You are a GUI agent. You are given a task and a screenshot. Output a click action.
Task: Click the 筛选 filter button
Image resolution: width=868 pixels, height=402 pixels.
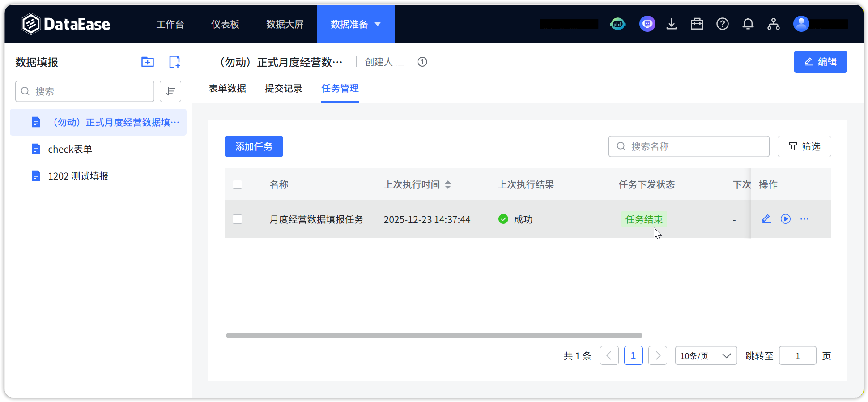[x=804, y=146]
